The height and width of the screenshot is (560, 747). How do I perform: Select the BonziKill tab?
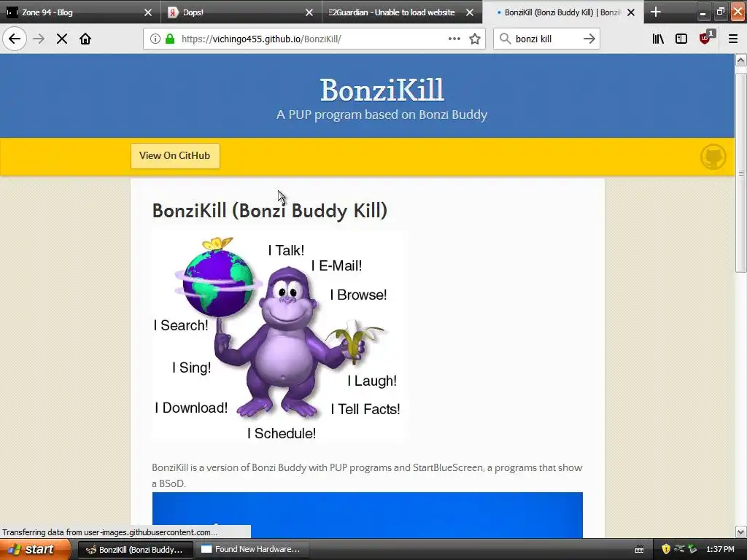562,12
